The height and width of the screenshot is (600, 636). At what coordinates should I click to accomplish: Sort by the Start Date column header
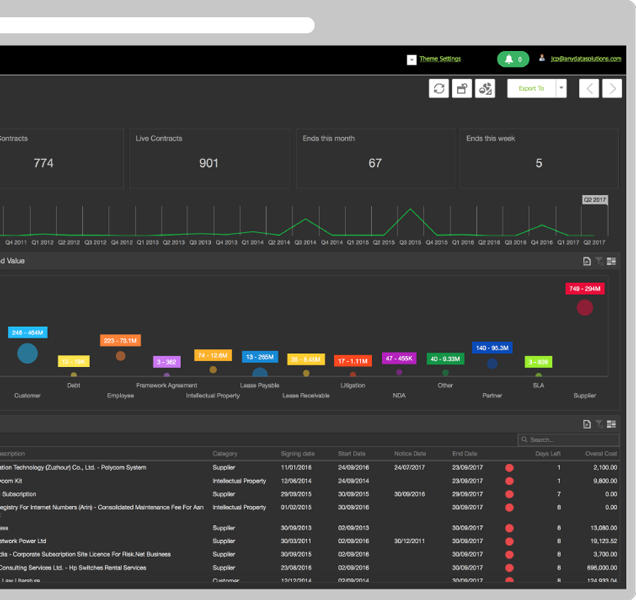(x=352, y=454)
